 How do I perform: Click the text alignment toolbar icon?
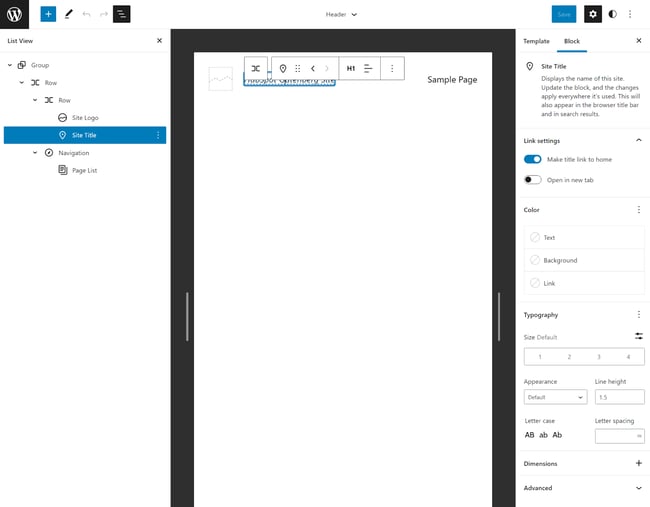369,68
